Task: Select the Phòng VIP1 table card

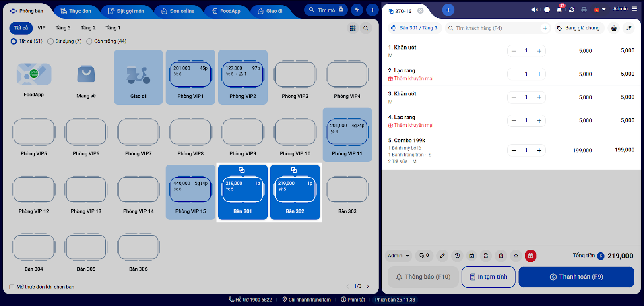Action: point(191,77)
